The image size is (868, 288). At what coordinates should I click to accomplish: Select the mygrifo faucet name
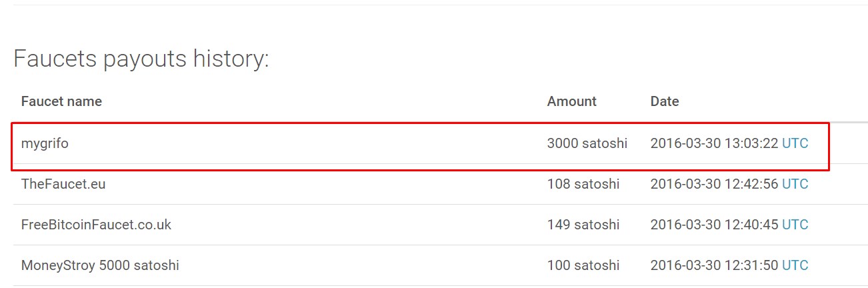click(x=45, y=143)
